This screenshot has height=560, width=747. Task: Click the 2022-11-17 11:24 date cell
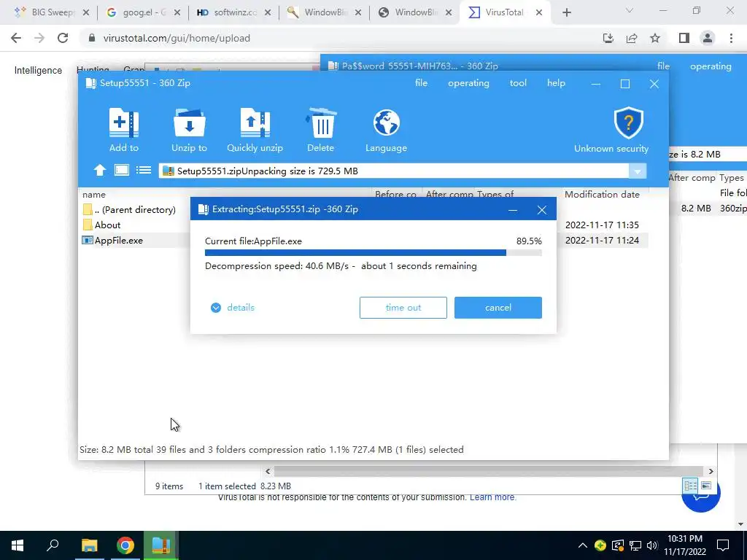(x=602, y=241)
